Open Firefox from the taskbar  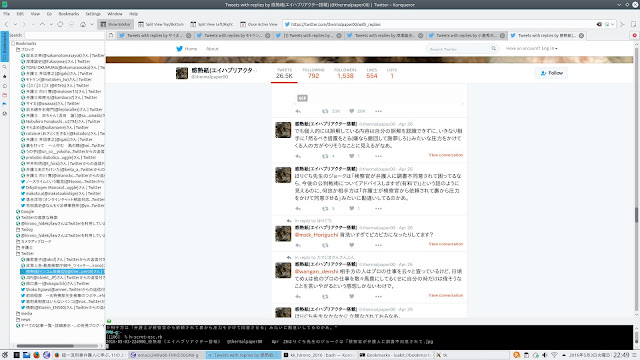coord(36,355)
